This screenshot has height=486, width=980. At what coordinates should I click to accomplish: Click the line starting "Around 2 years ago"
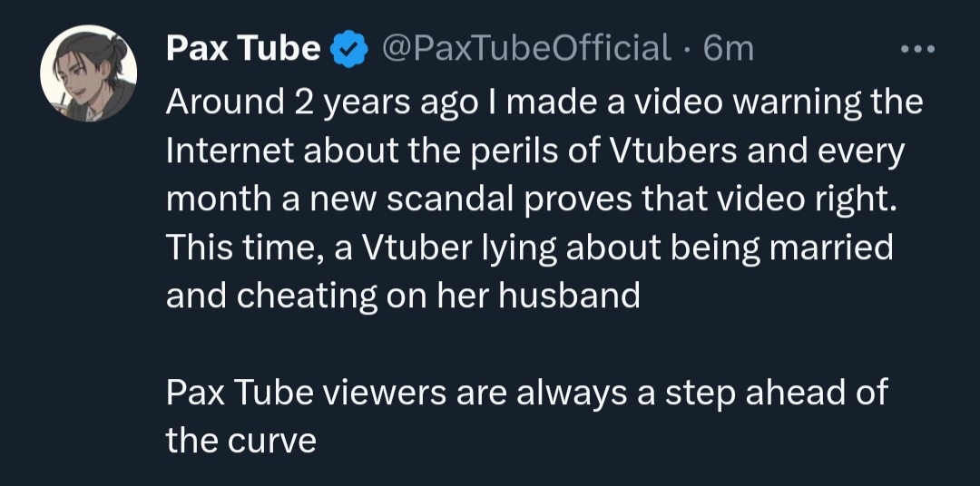click(x=544, y=102)
